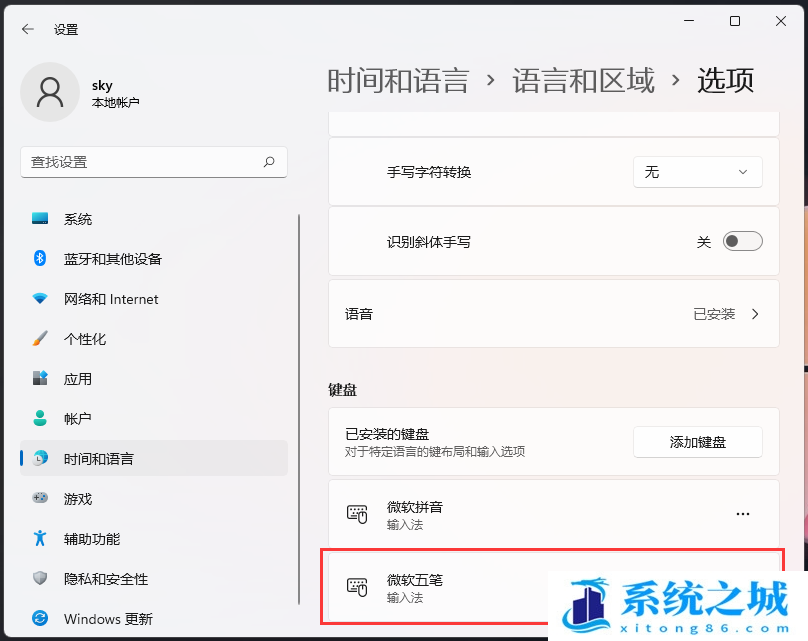Click the 时间和语言 breadcrumb link

[x=398, y=81]
